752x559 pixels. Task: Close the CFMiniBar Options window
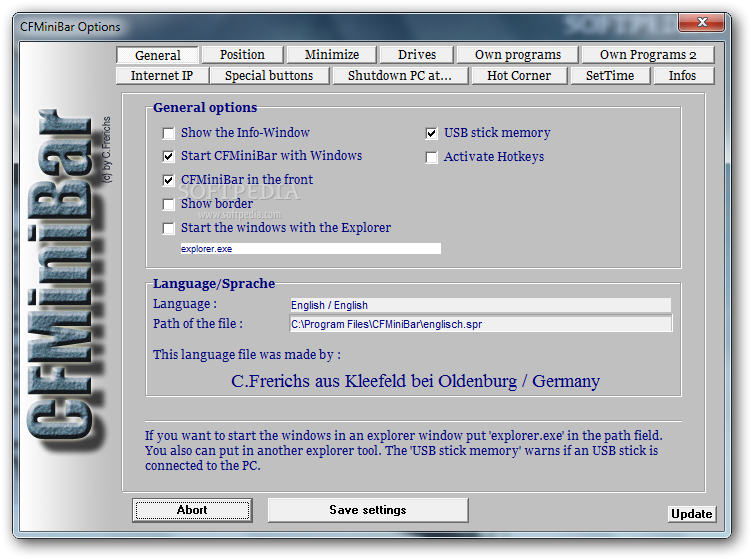click(702, 22)
